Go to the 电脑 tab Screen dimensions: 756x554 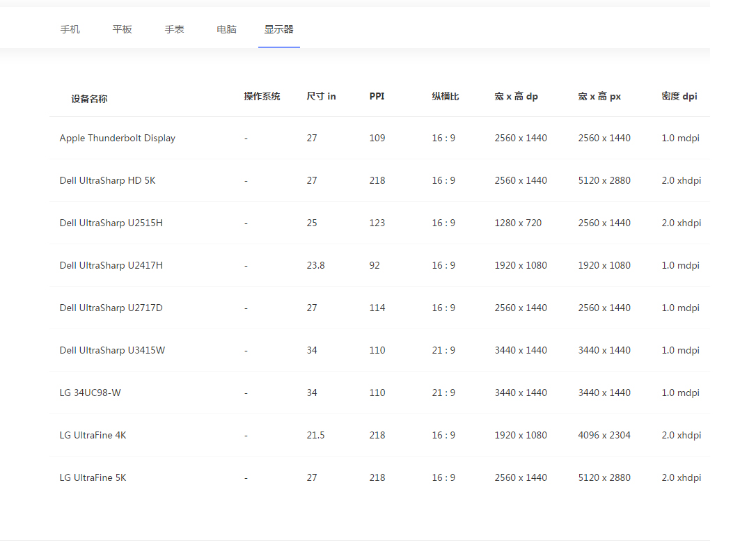coord(227,29)
